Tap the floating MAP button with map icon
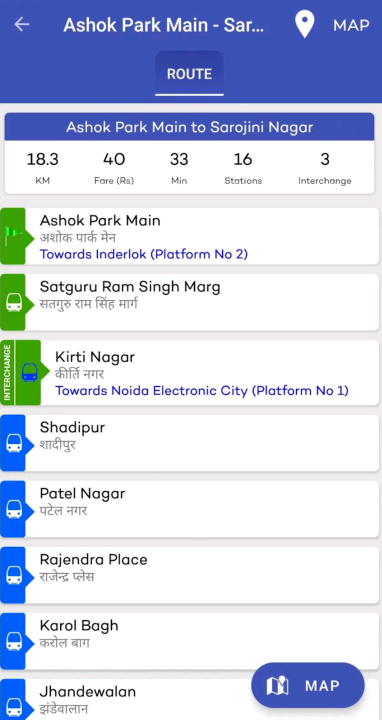 coord(308,686)
